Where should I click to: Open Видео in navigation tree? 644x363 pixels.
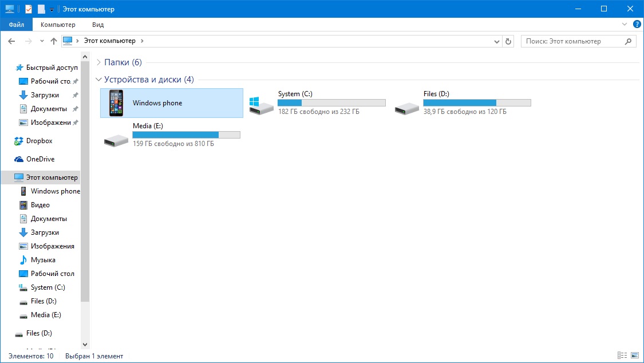(x=40, y=205)
